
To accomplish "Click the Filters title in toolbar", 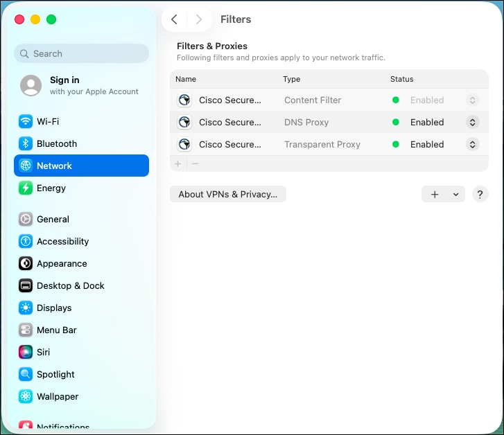I will coord(236,19).
